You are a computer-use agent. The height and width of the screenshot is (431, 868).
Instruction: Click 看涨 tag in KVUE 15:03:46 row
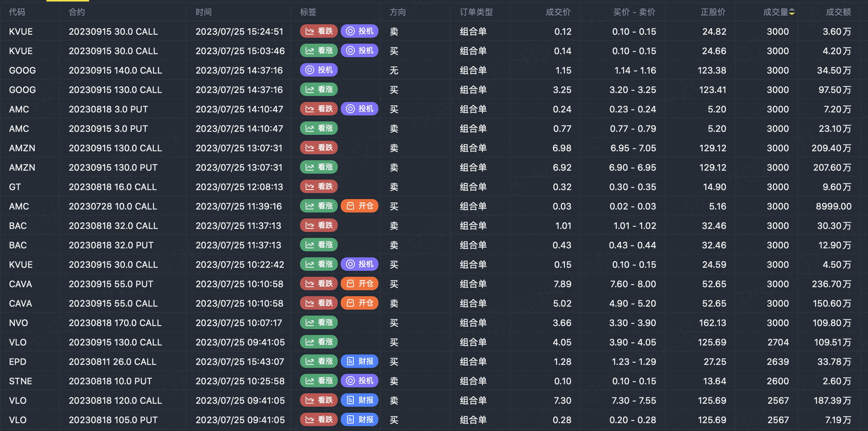(x=319, y=50)
